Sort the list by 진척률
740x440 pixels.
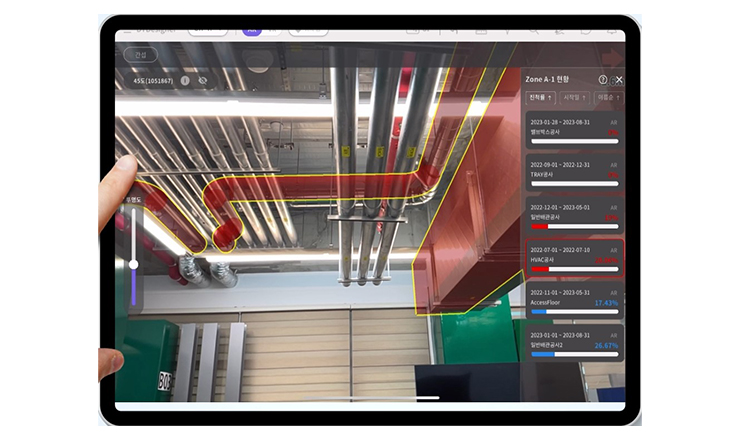point(541,98)
